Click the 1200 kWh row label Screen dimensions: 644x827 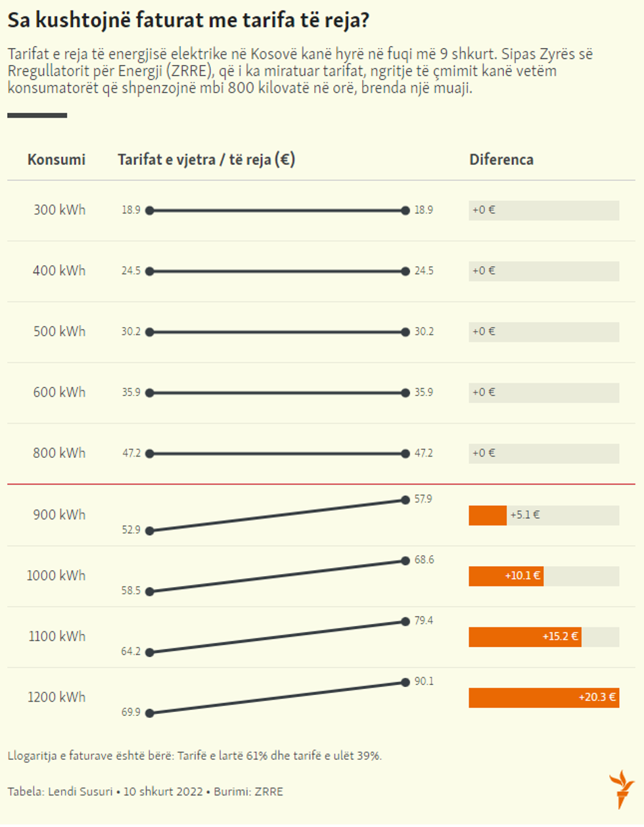coord(57,698)
